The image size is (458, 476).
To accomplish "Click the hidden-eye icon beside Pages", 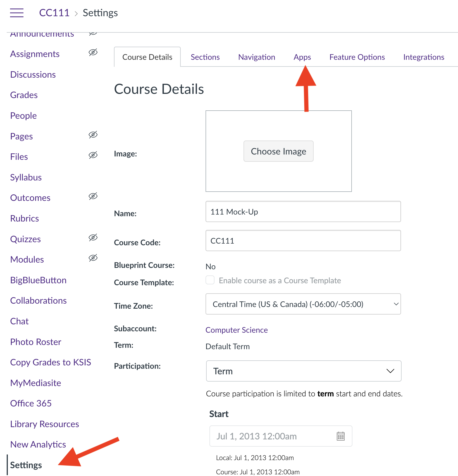I will (x=93, y=135).
